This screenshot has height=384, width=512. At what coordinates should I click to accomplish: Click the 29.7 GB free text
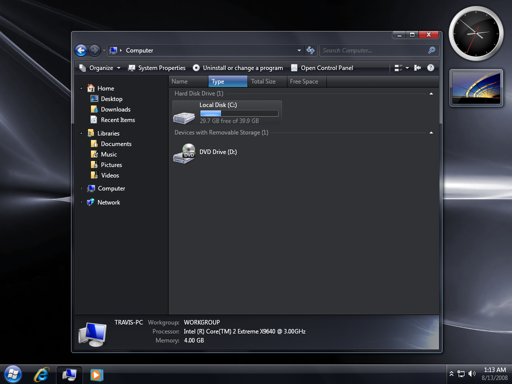(x=229, y=121)
